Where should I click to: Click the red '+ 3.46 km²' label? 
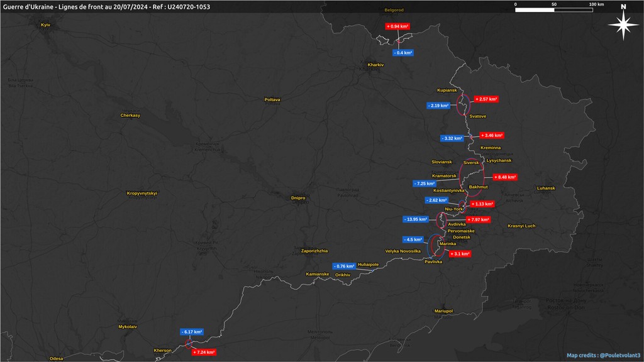(x=492, y=136)
